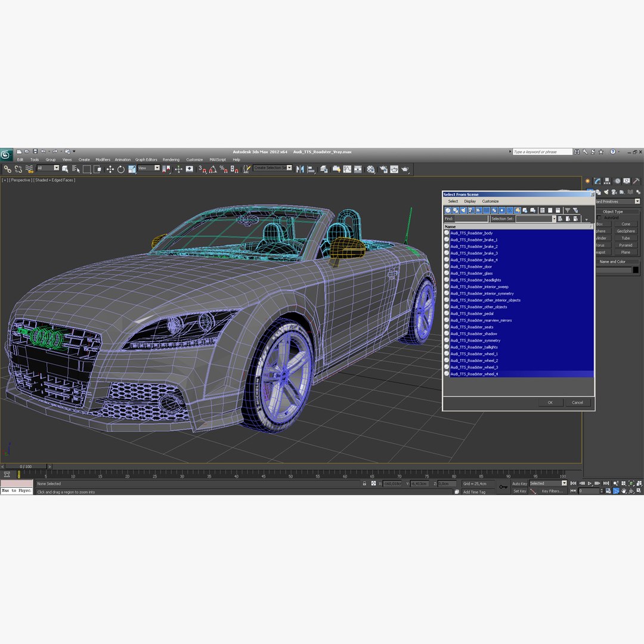The height and width of the screenshot is (644, 644).
Task: Click the Mirror tool in toolbar
Action: pyautogui.click(x=300, y=169)
